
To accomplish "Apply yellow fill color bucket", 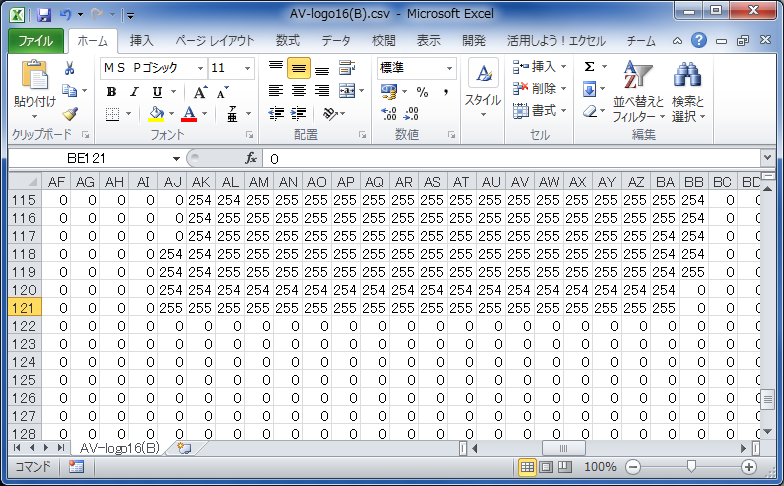I will pos(156,114).
